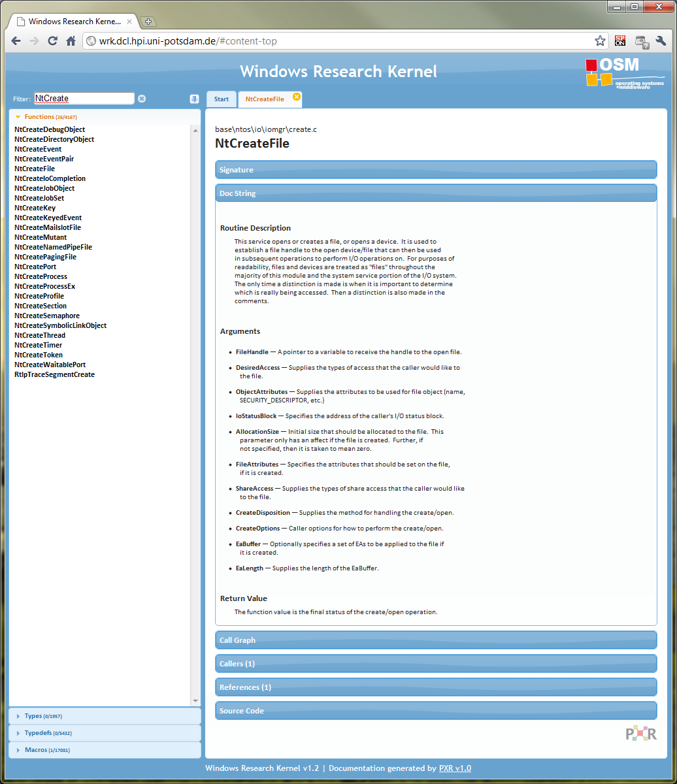This screenshot has width=677, height=784.
Task: Open the NtCreateEventPair function
Action: click(44, 159)
